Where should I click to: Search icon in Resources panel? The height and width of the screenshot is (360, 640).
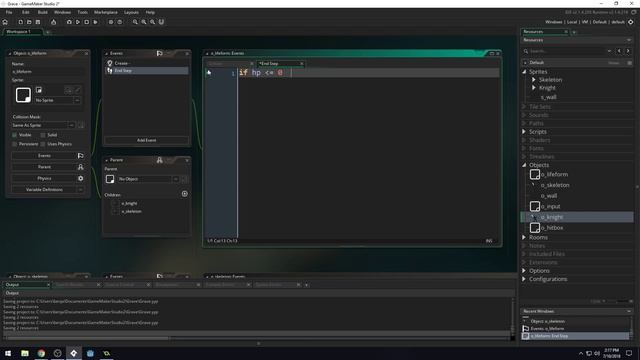click(526, 51)
